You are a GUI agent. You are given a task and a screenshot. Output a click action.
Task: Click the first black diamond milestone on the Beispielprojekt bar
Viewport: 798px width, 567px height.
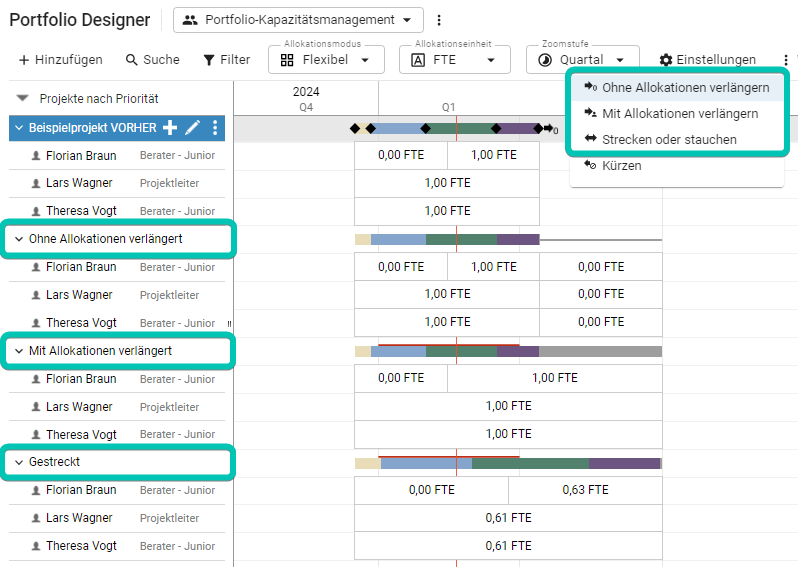pos(355,128)
